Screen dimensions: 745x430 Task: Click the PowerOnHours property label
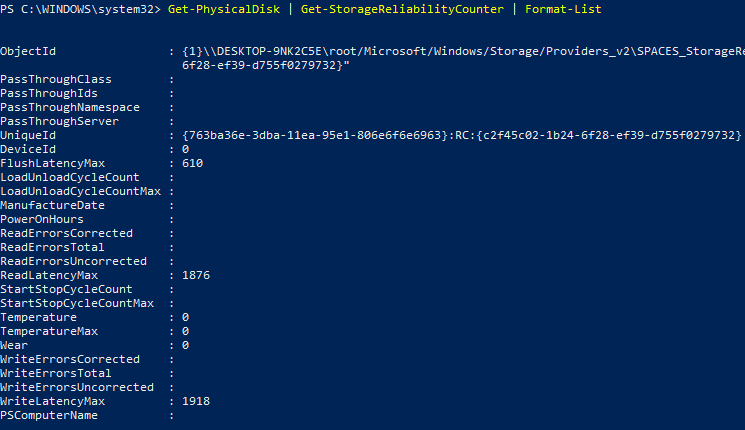pyautogui.click(x=42, y=220)
